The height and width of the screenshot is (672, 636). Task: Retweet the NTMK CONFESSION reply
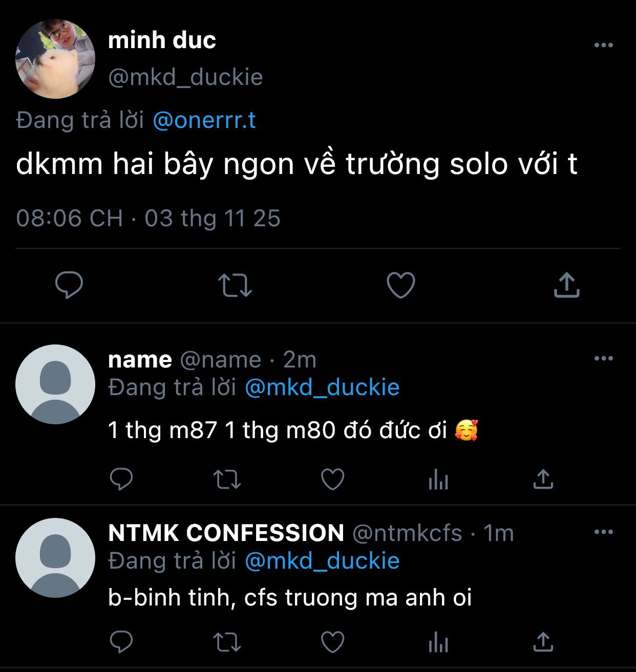pos(227,642)
